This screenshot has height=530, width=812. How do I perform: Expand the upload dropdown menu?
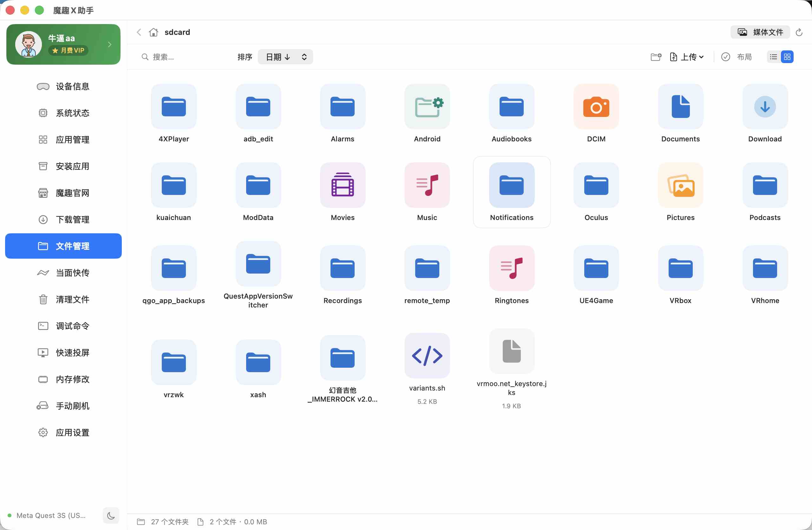687,57
